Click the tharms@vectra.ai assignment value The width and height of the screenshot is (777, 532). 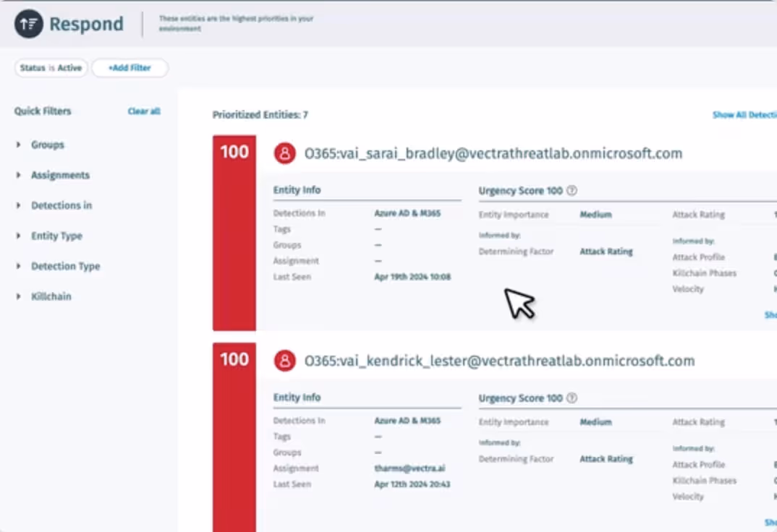409,468
